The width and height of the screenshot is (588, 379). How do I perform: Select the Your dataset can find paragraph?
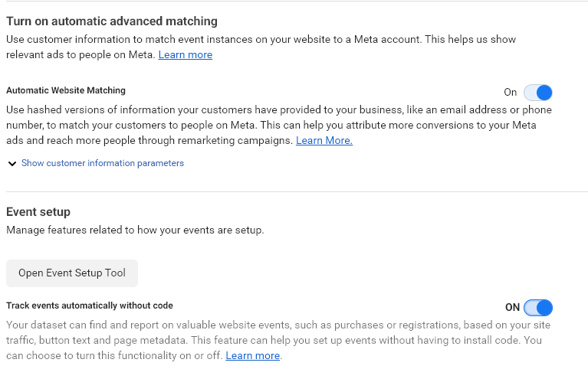pyautogui.click(x=278, y=340)
